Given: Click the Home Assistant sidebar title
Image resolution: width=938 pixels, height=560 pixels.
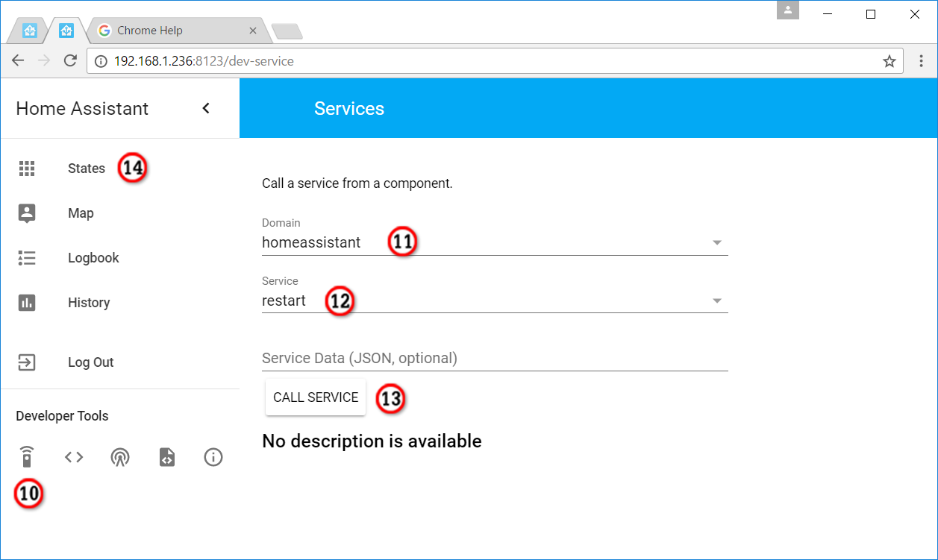Looking at the screenshot, I should click(82, 108).
